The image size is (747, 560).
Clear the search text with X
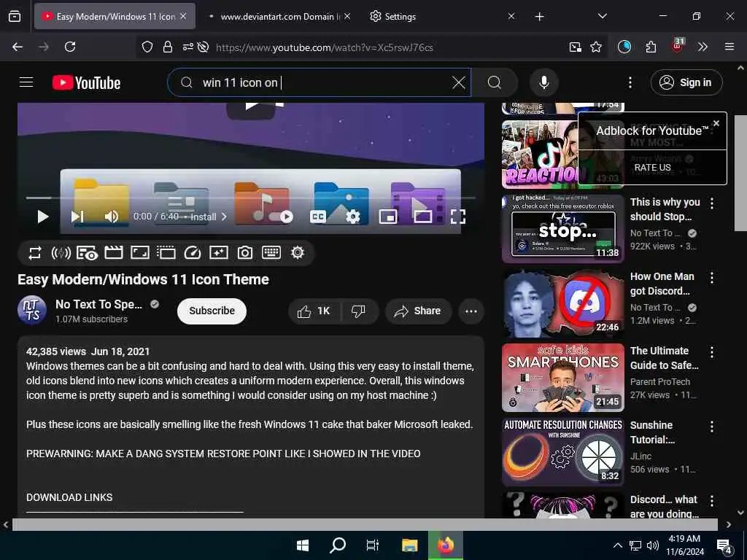point(459,83)
